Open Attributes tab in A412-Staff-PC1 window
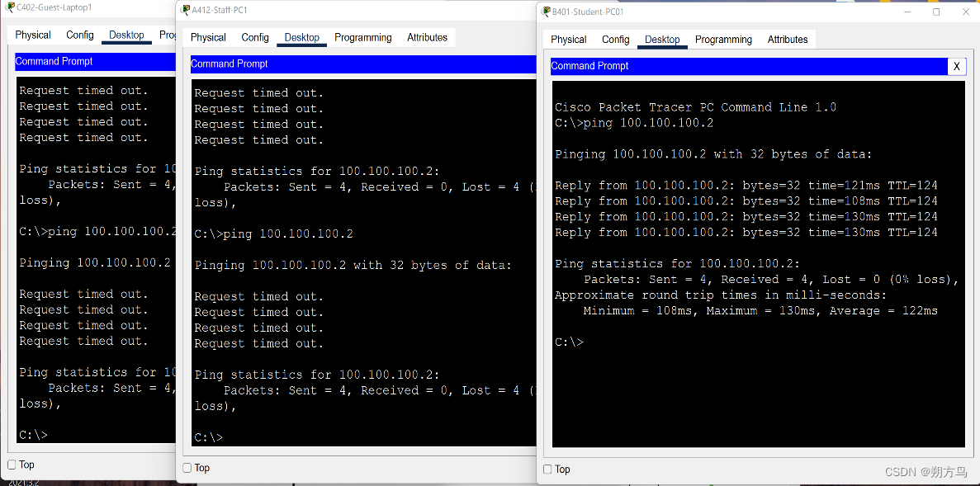Screen dimensions: 980x486 [x=428, y=37]
